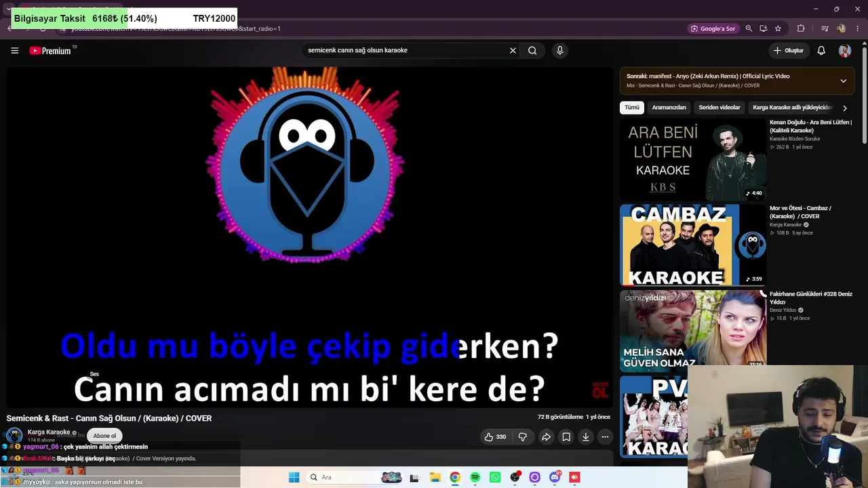
Task: Open the Melih Sana Güven Olmaz thumbnail
Action: point(693,331)
